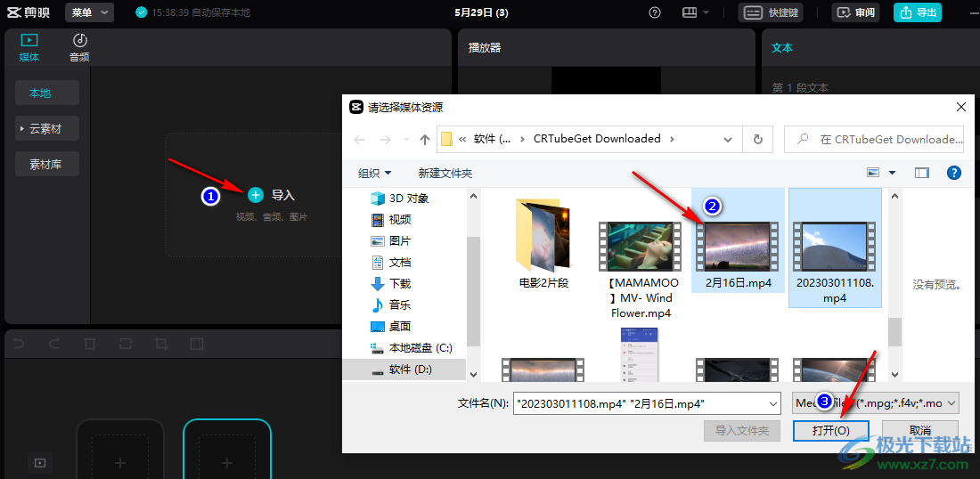The image size is (980, 479).
Task: Select the 电影2片段 folder
Action: [x=543, y=244]
